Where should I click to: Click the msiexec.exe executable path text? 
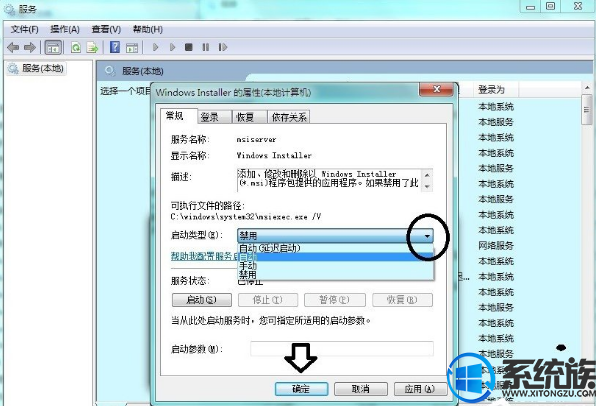click(246, 217)
